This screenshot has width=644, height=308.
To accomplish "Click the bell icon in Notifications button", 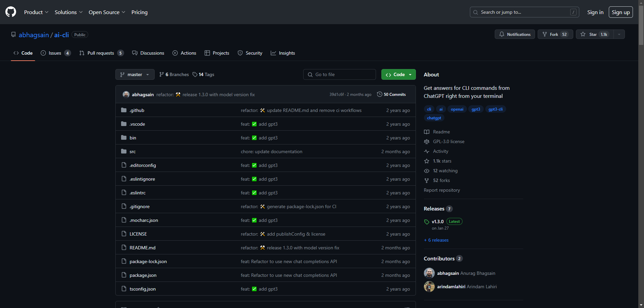I will [x=502, y=34].
